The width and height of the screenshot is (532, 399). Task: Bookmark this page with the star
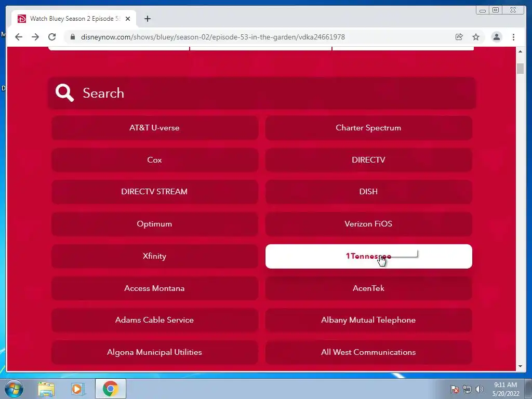point(476,37)
